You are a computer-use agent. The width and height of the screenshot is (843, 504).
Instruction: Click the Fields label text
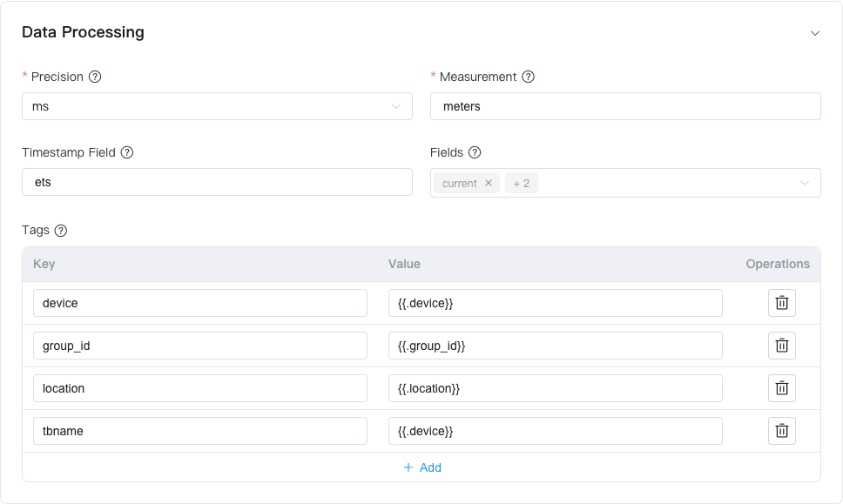point(446,152)
